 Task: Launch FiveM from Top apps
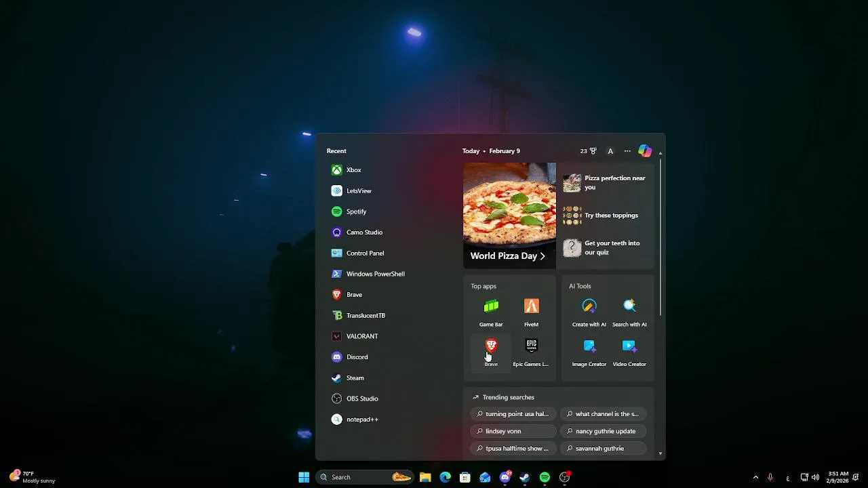[531, 312]
